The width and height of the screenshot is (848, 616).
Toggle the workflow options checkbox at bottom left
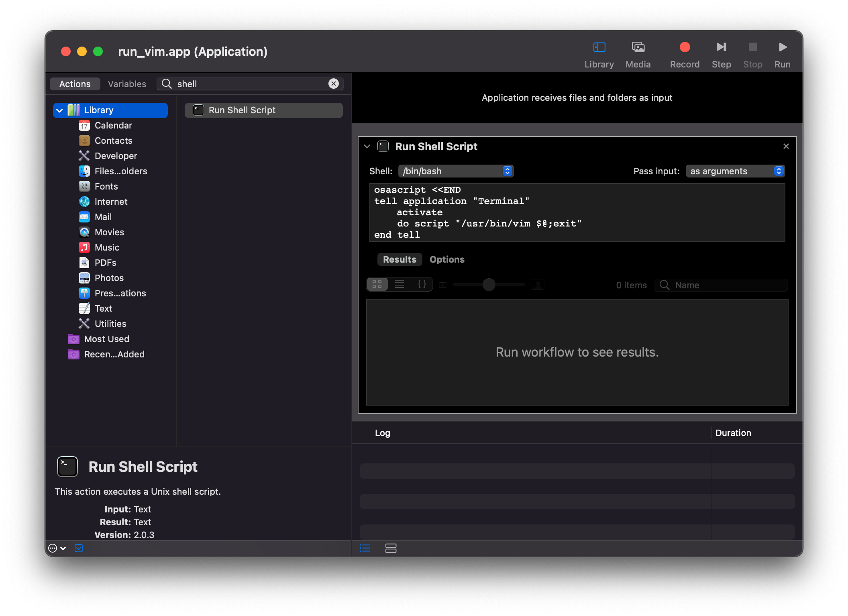[79, 548]
